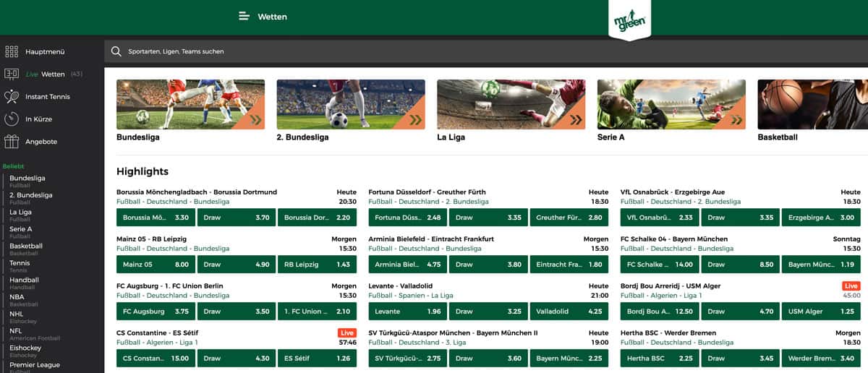Select the Instant Tennis racket icon

(x=12, y=96)
